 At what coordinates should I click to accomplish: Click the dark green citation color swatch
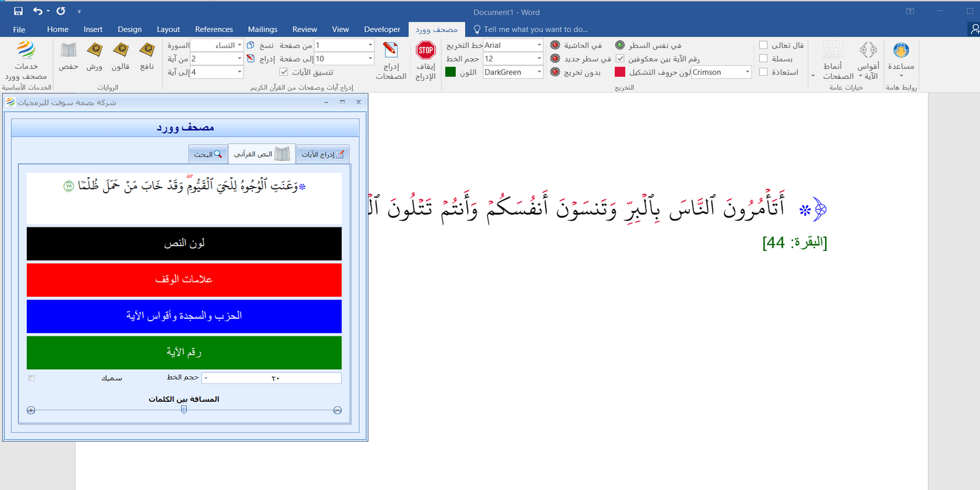450,72
